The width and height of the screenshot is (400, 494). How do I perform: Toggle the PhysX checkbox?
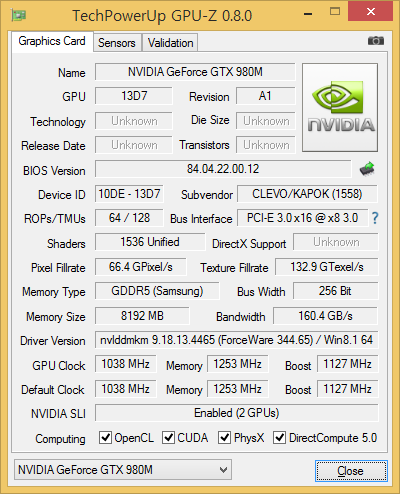(x=224, y=437)
